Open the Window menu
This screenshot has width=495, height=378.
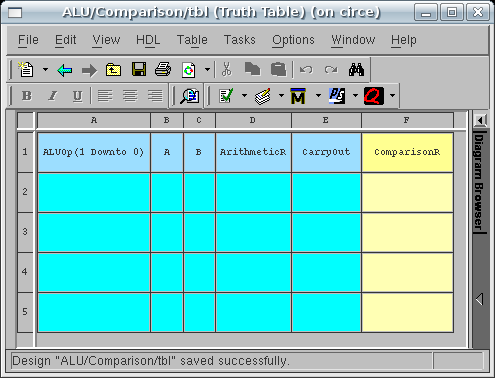[353, 40]
